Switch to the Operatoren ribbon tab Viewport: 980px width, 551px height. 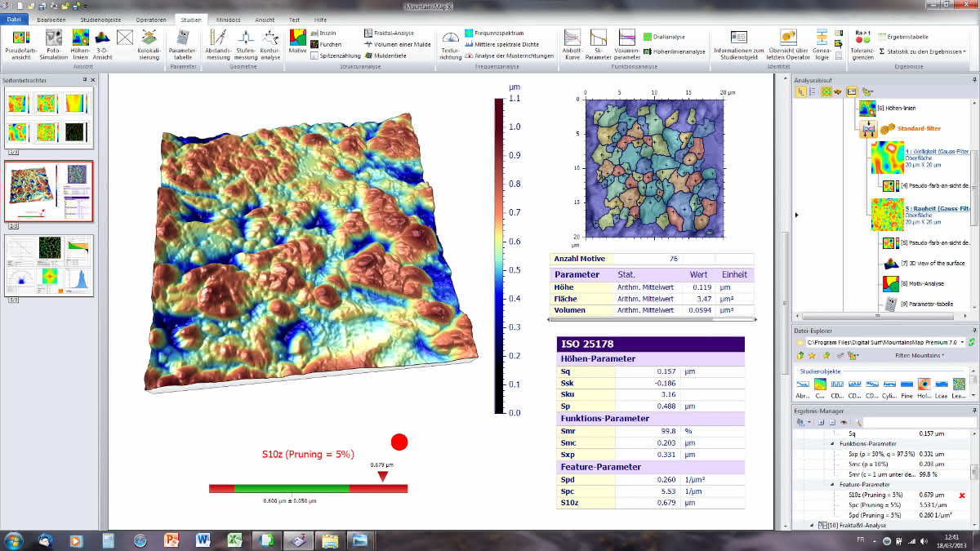tap(151, 19)
